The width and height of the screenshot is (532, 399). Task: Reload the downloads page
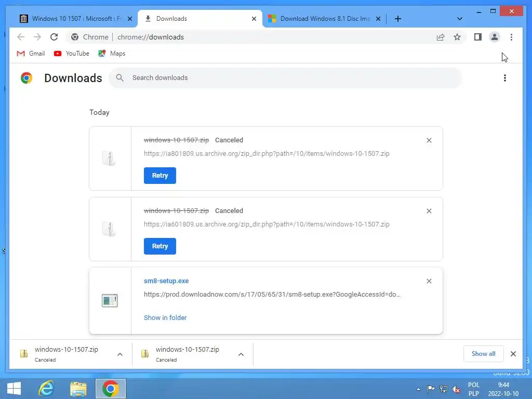54,37
